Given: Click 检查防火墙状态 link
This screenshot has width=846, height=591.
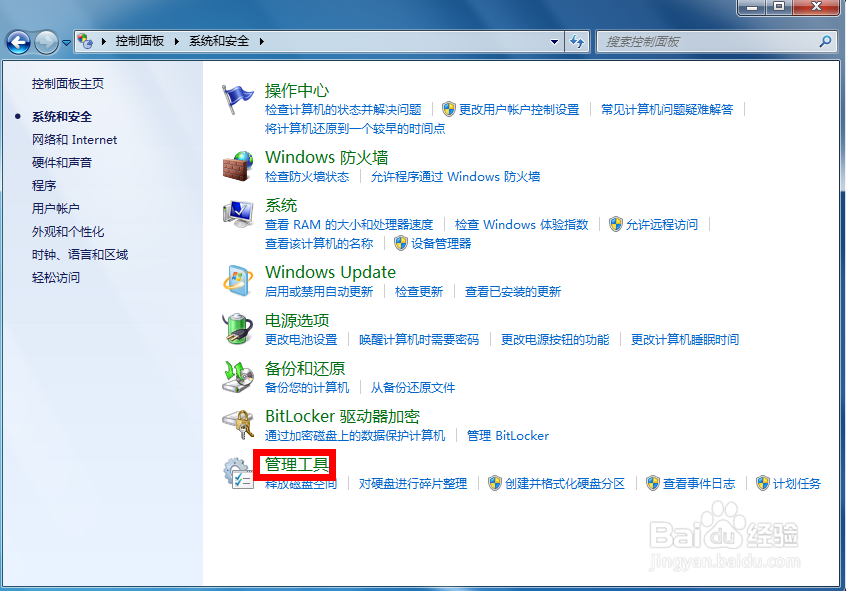Looking at the screenshot, I should pyautogui.click(x=307, y=176).
